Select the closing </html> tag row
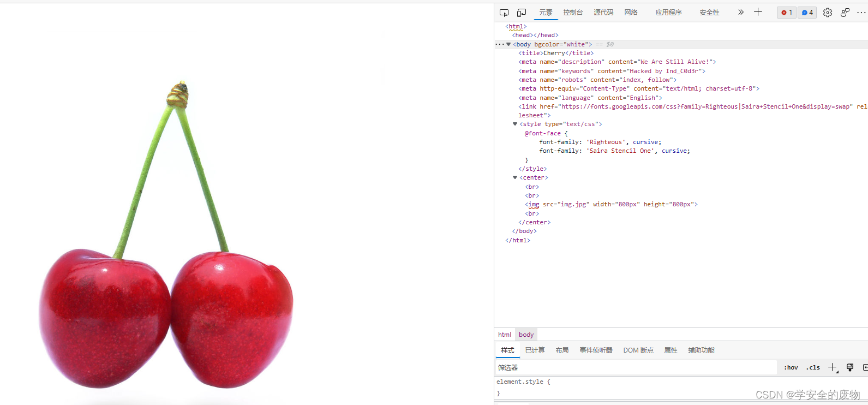868x405 pixels. pos(518,240)
